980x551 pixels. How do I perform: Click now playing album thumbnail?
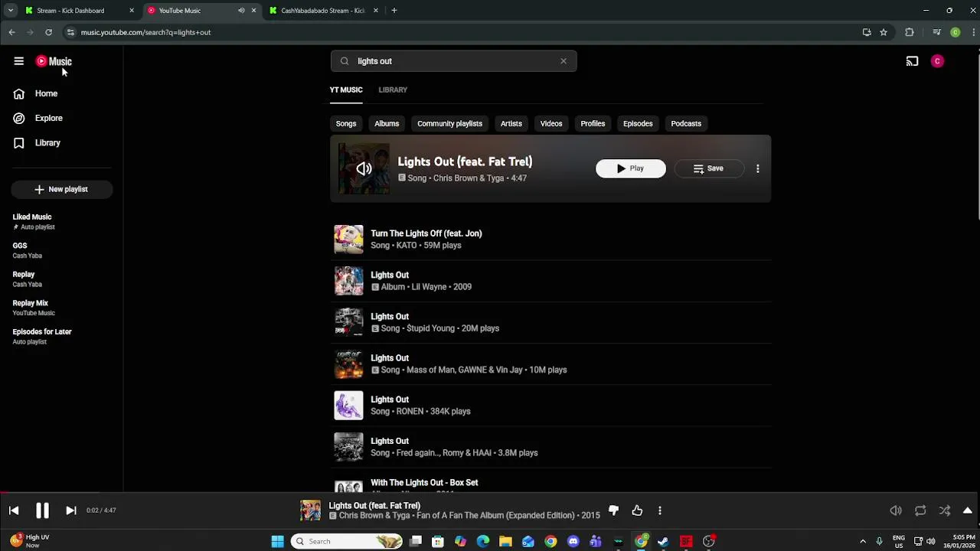[x=310, y=510]
